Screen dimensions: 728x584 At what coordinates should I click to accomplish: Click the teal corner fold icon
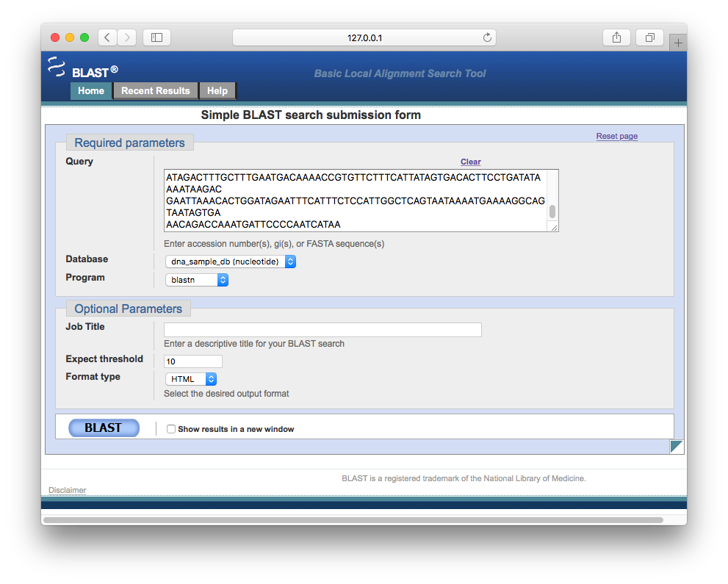point(677,447)
